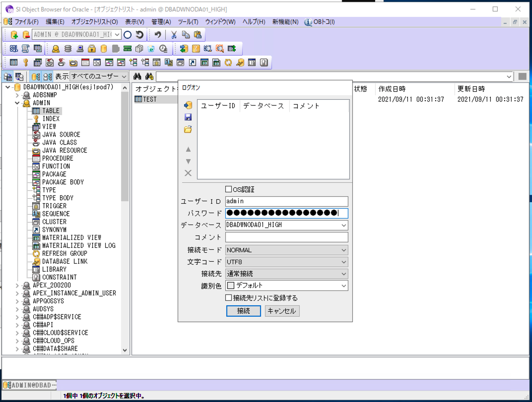The image size is (532, 402).
Task: Click the SQL execution icon on the toolbar
Action: (13, 49)
